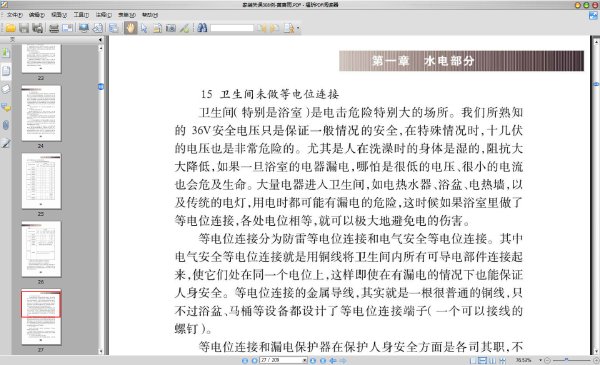Save the document with the floppy icon

pos(24,28)
